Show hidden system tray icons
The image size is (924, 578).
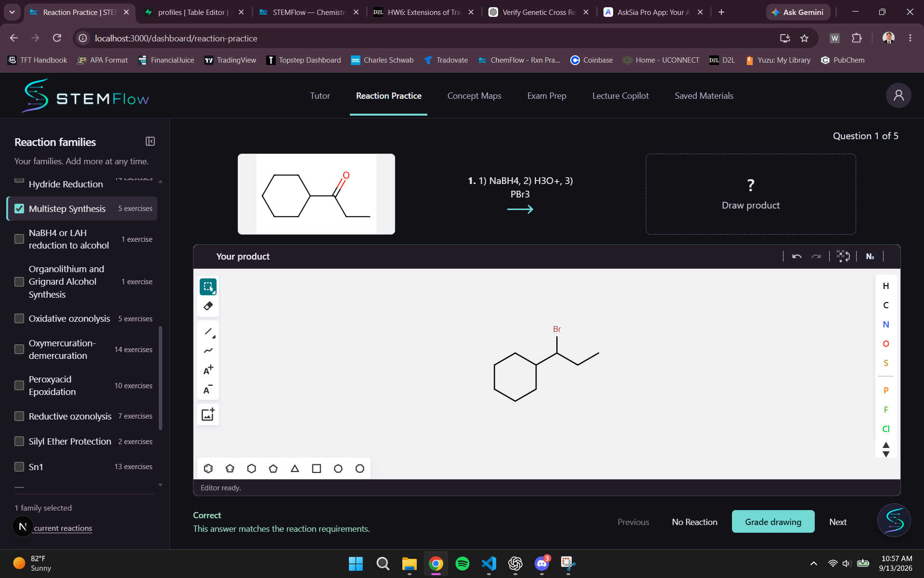[x=814, y=563]
